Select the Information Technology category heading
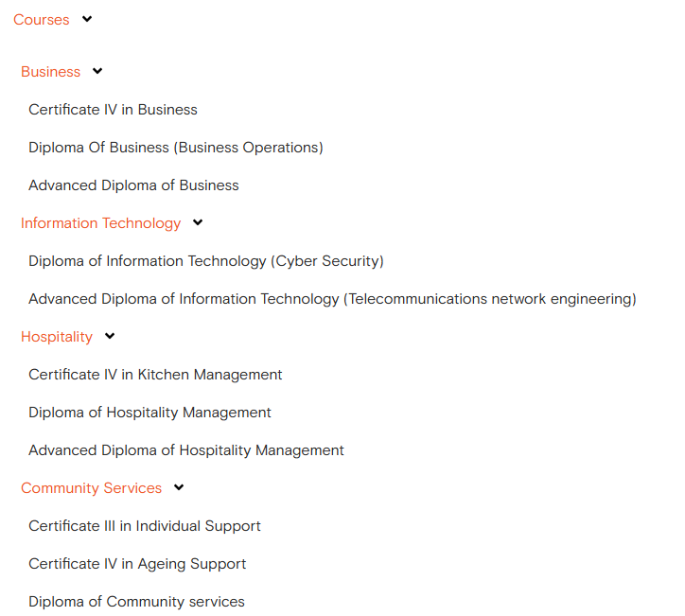The height and width of the screenshot is (616, 685). [101, 223]
